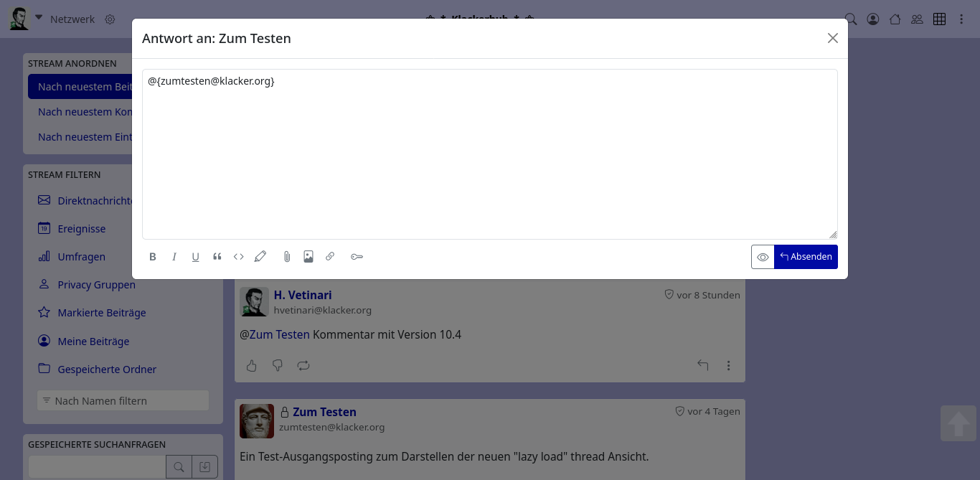980x480 pixels.
Task: Insert an image using picture icon
Action: (308, 257)
